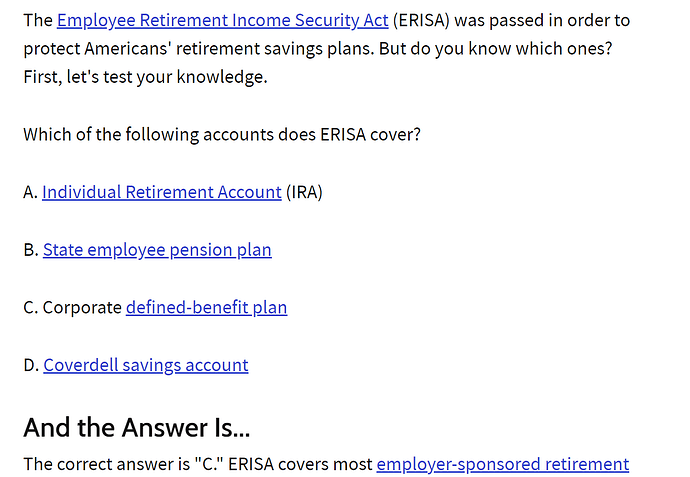Viewport: 690px width, 477px height.
Task: Select the option letter "A."
Action: point(31,192)
